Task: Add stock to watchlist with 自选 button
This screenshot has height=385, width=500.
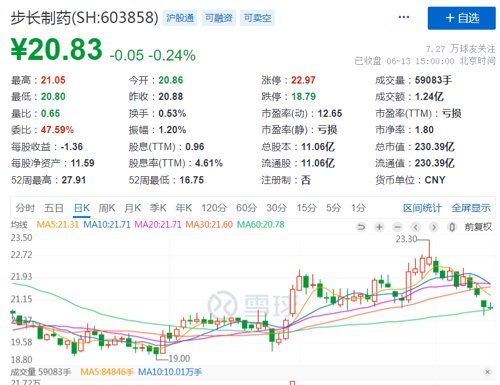Action: click(462, 18)
